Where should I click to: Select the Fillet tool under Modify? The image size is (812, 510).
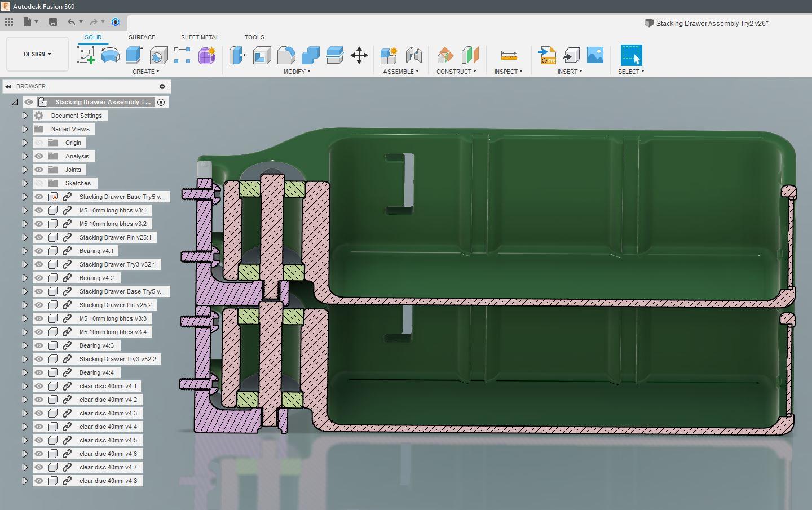click(x=286, y=55)
